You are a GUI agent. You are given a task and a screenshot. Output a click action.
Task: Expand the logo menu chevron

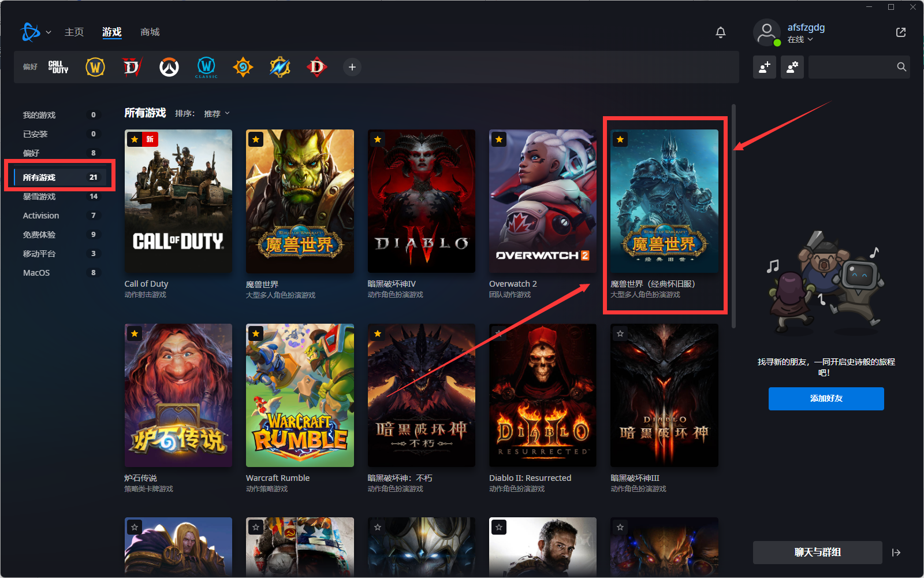click(x=49, y=32)
